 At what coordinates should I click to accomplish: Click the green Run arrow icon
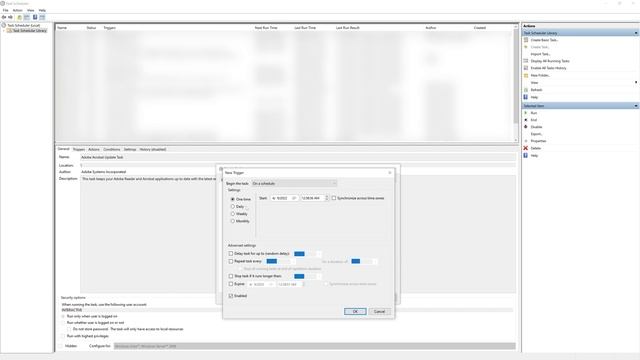[526, 113]
